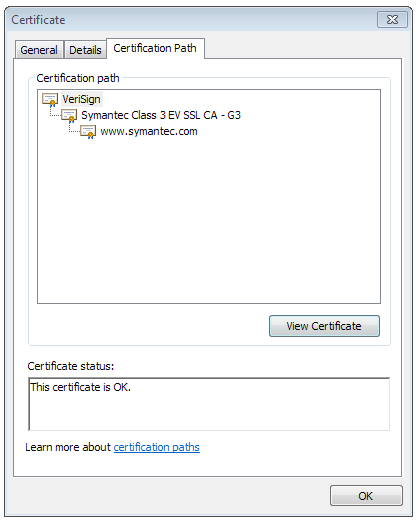This screenshot has height=523, width=418.
Task: Click the "Certificate status:" label
Action: coord(71,366)
